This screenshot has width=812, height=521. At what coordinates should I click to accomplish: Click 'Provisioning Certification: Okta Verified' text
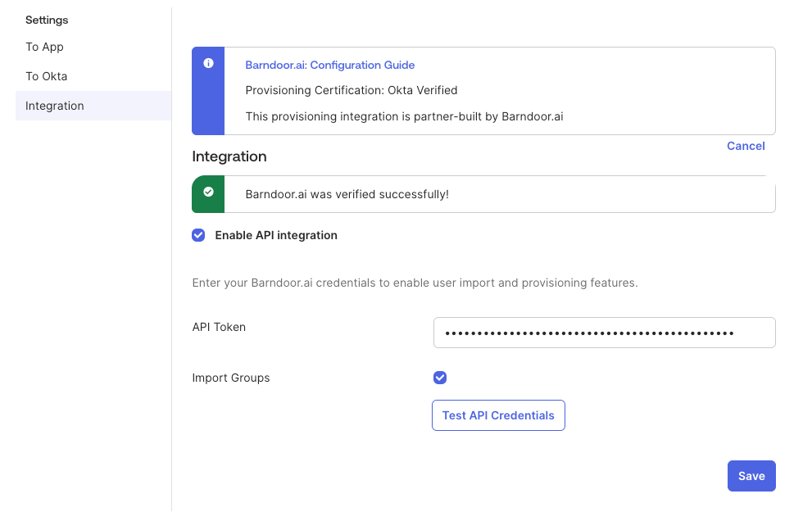352,91
